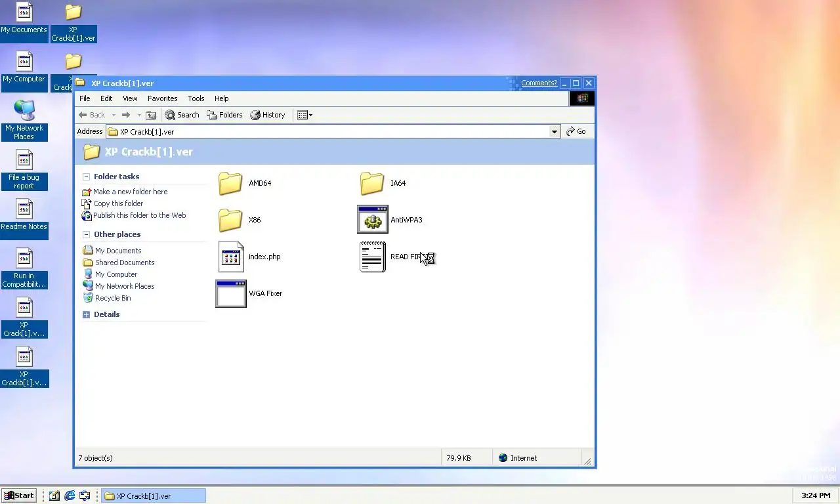
Task: Expand the Details section
Action: pos(86,314)
